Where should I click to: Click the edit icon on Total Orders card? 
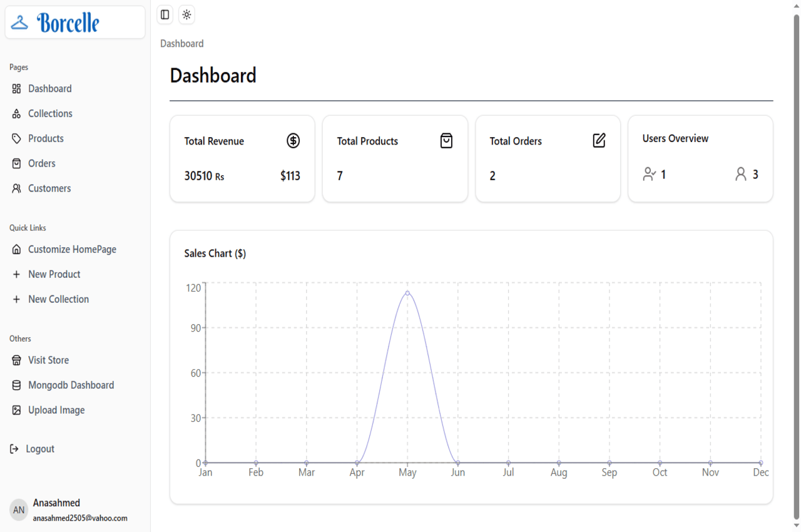[598, 141]
